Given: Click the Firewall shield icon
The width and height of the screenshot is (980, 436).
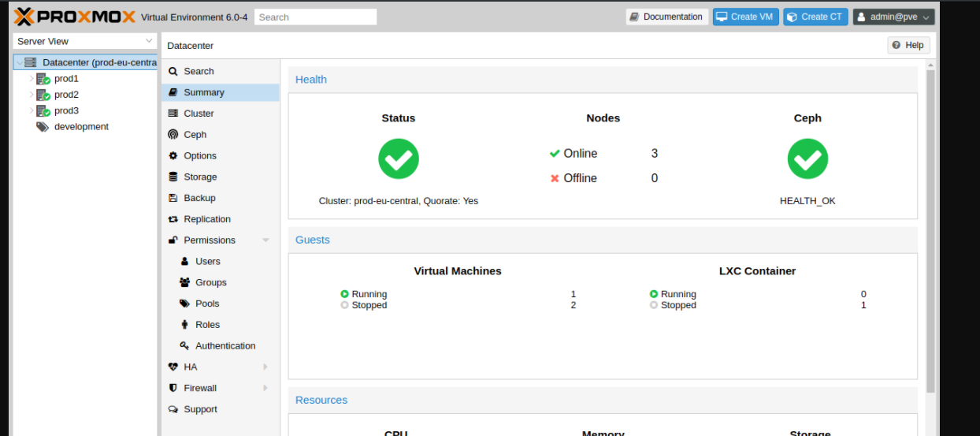Looking at the screenshot, I should (x=173, y=388).
